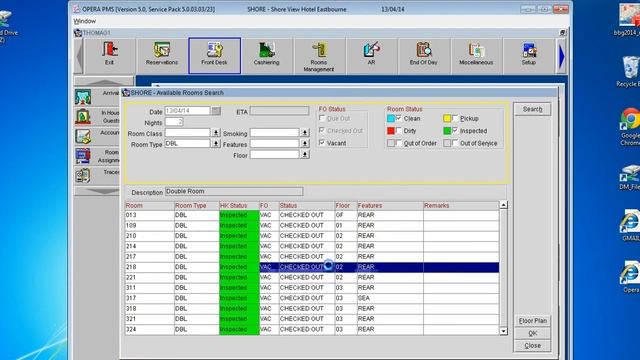Toggle the Pickup room status checkbox

[455, 118]
